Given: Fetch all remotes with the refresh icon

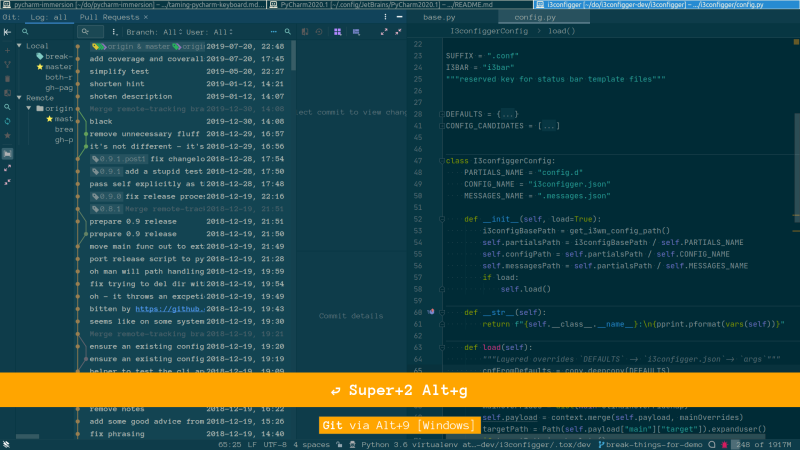Looking at the screenshot, I should [x=7, y=121].
